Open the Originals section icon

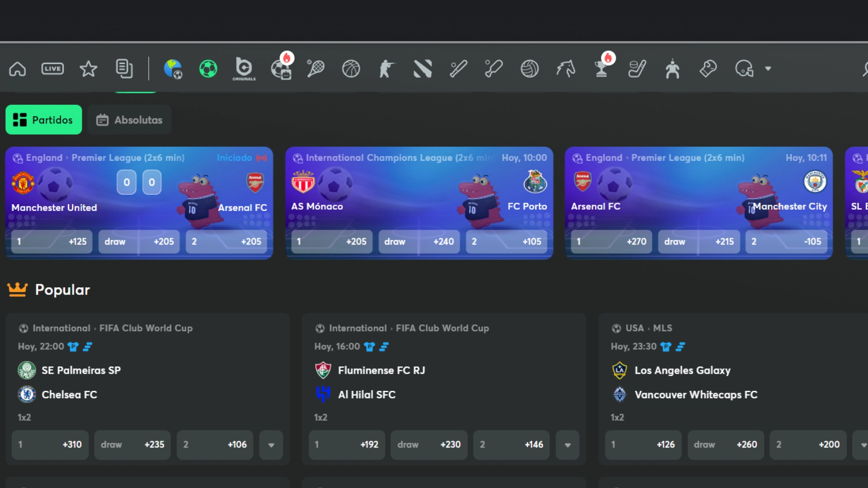(244, 69)
